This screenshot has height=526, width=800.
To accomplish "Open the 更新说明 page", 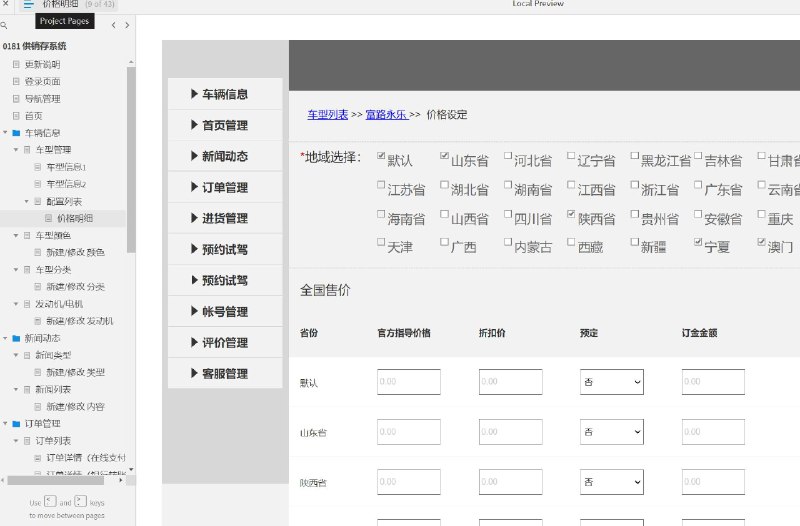I will (x=42, y=64).
